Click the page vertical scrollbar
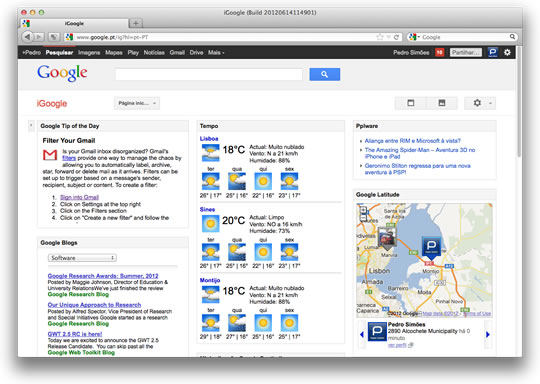 coord(519,102)
